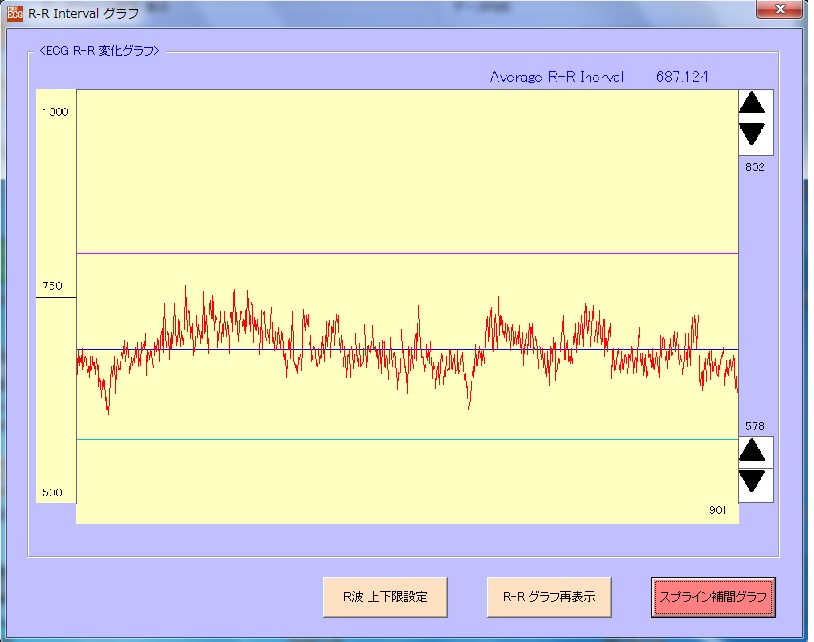
Task: Click the Average R-R Interval value 687.124
Action: (x=682, y=77)
